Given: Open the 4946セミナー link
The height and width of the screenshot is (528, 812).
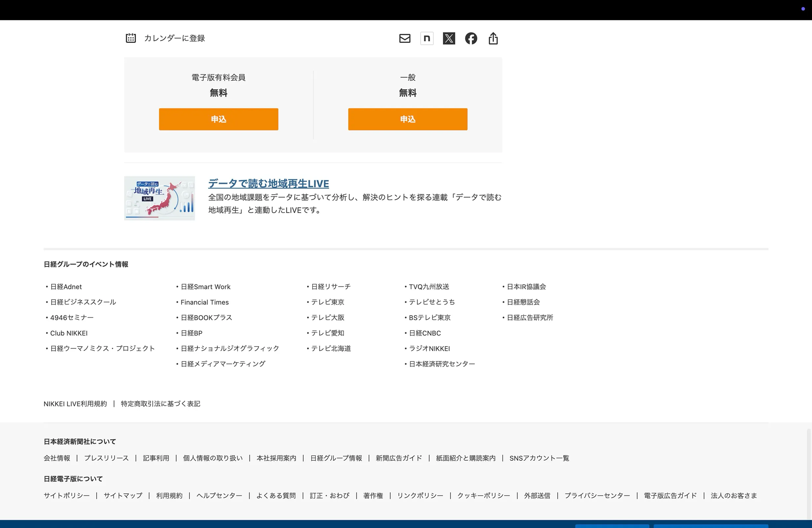Looking at the screenshot, I should (72, 317).
